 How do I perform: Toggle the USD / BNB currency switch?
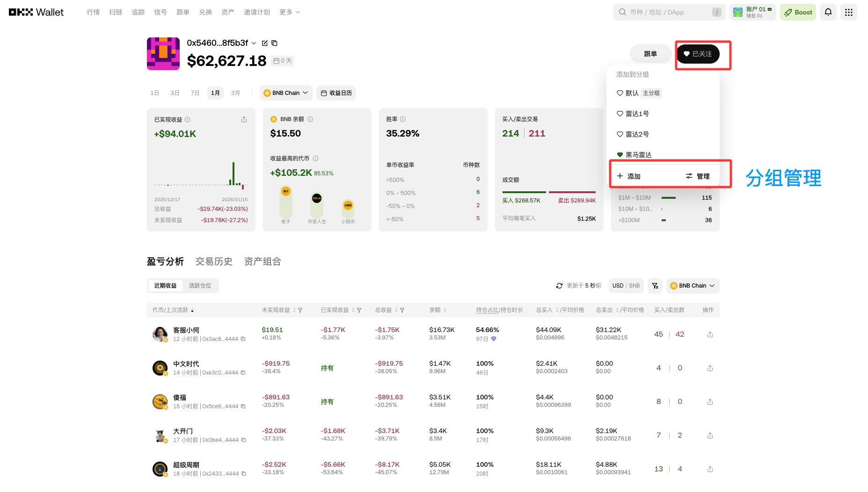pyautogui.click(x=626, y=286)
